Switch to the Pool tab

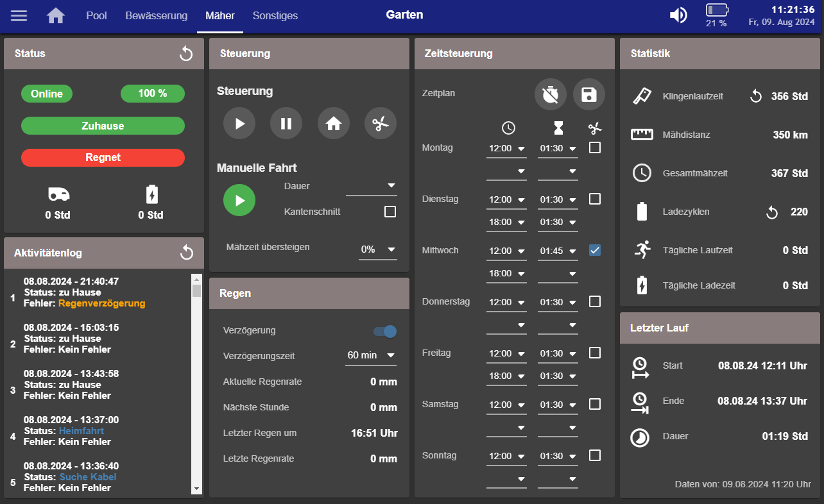(x=97, y=16)
